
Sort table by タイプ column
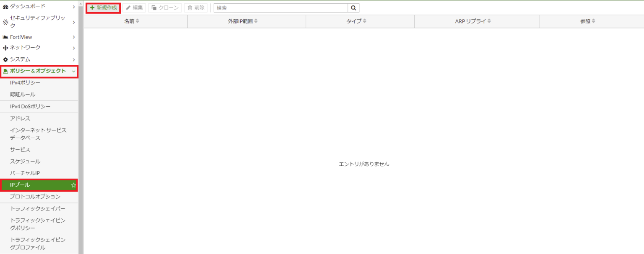coord(356,21)
